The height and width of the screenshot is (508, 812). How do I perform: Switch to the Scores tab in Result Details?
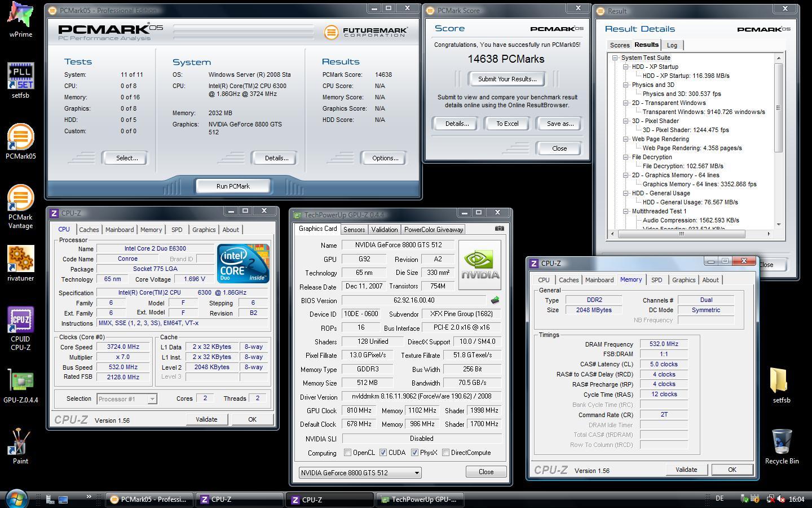point(619,45)
